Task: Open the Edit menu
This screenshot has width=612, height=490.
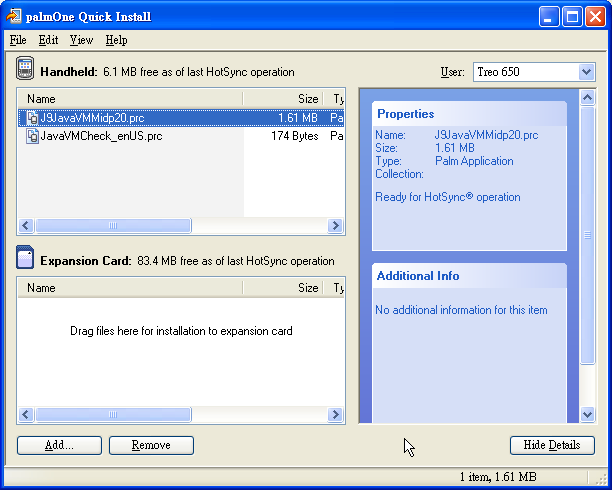Action: pos(48,40)
